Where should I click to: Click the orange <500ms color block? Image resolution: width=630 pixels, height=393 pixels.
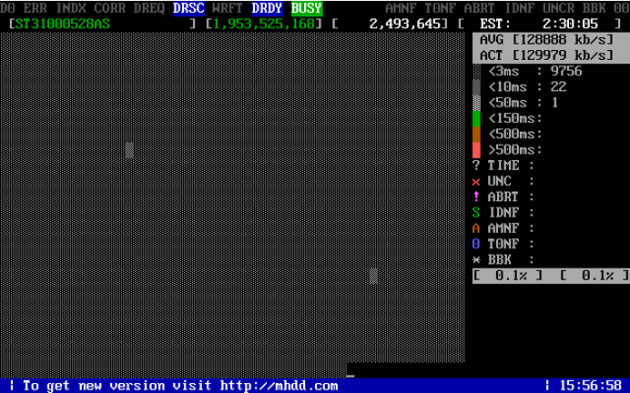pos(476,134)
